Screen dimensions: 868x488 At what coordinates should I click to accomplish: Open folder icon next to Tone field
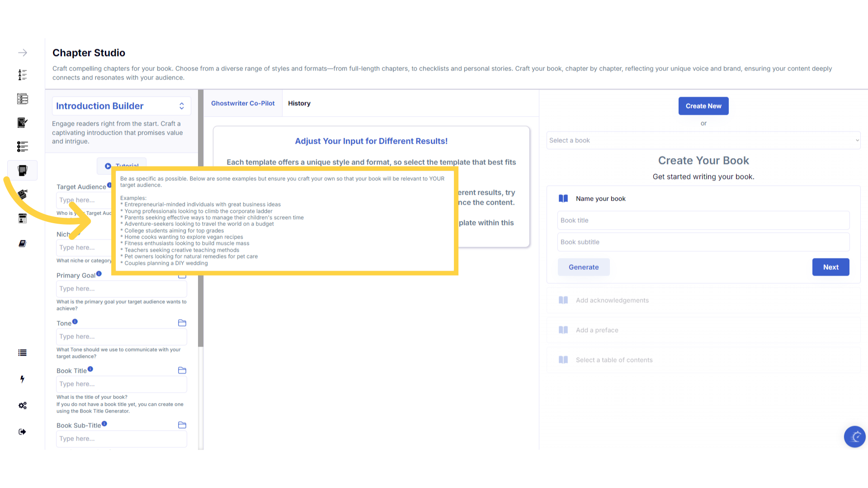coord(182,323)
